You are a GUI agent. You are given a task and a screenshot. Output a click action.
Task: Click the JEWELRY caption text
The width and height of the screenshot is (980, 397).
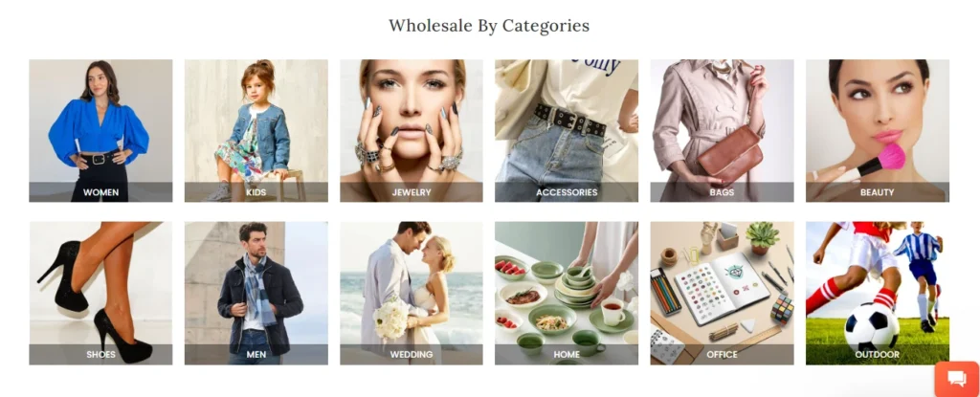pyautogui.click(x=412, y=192)
